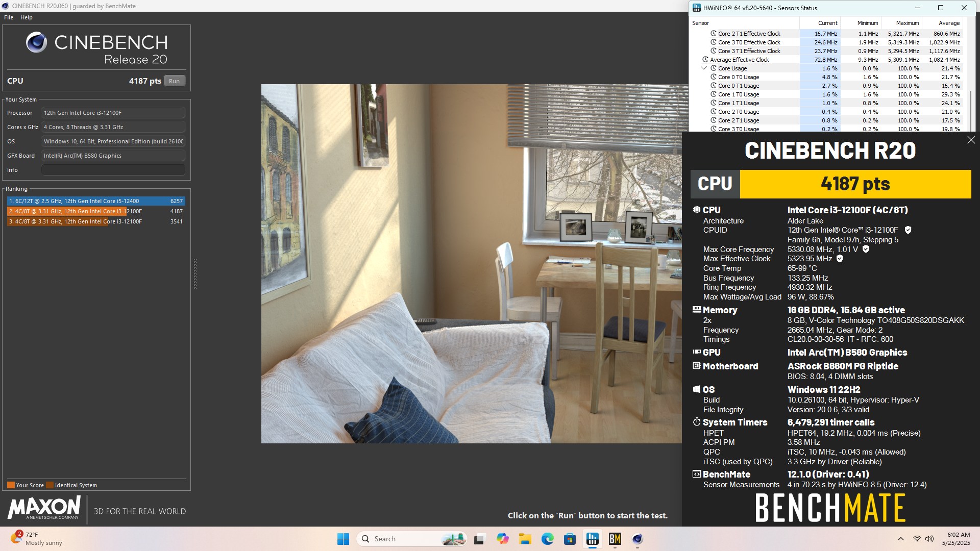Open Copilot from the taskbar
Image resolution: width=980 pixels, height=551 pixels.
coord(502,539)
